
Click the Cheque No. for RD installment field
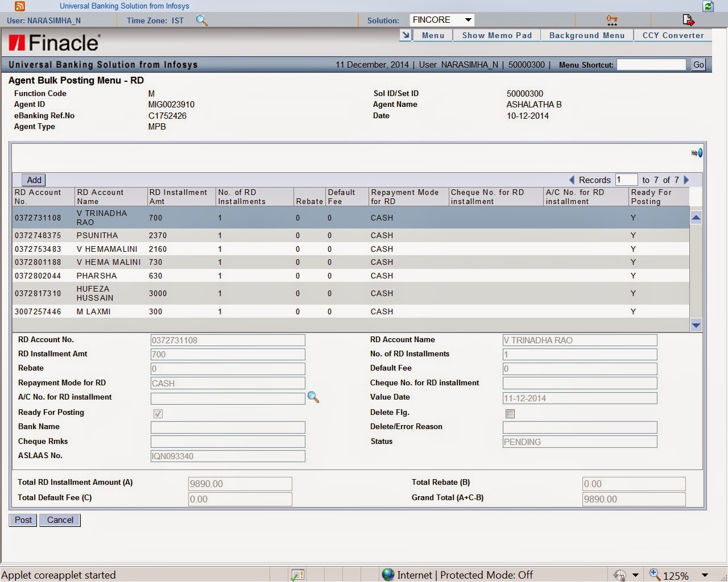(580, 383)
